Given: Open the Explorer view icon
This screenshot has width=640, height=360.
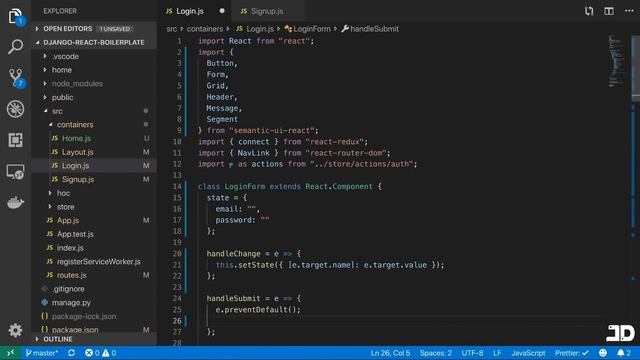Looking at the screenshot, I should (16, 16).
